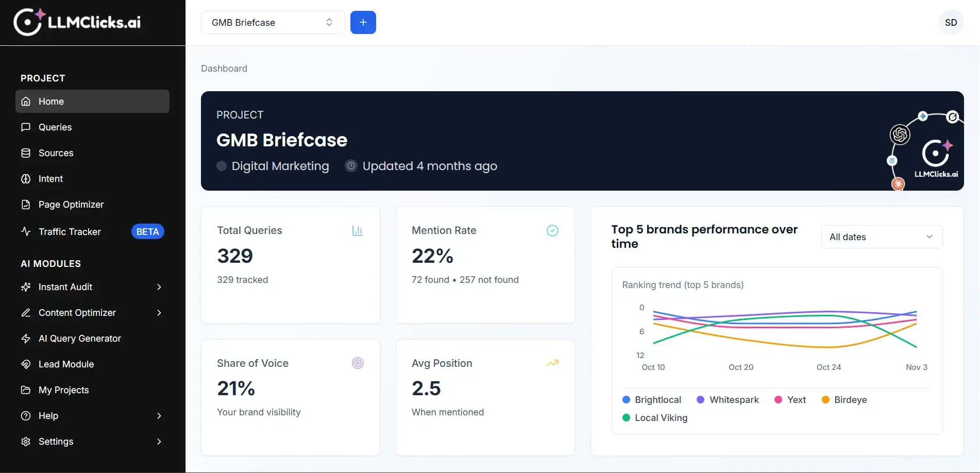Open Page Optimizer via document icon
The image size is (980, 473).
coord(26,204)
